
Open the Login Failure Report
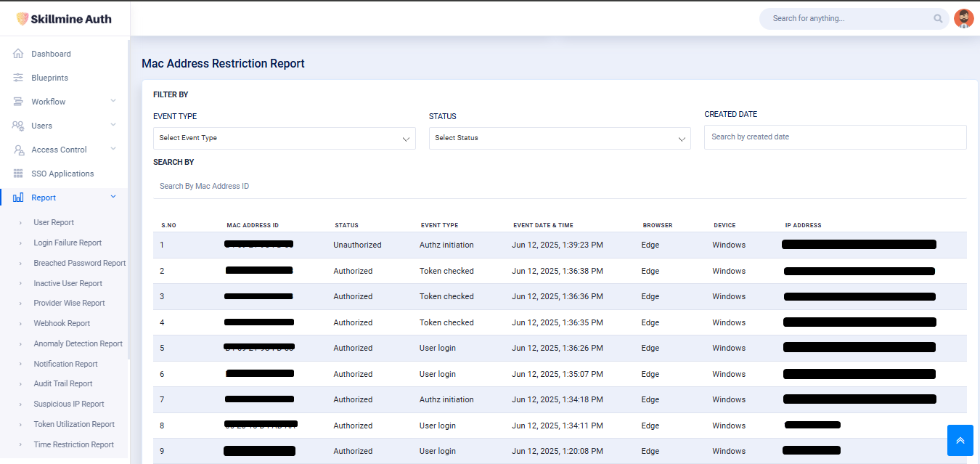click(x=68, y=243)
